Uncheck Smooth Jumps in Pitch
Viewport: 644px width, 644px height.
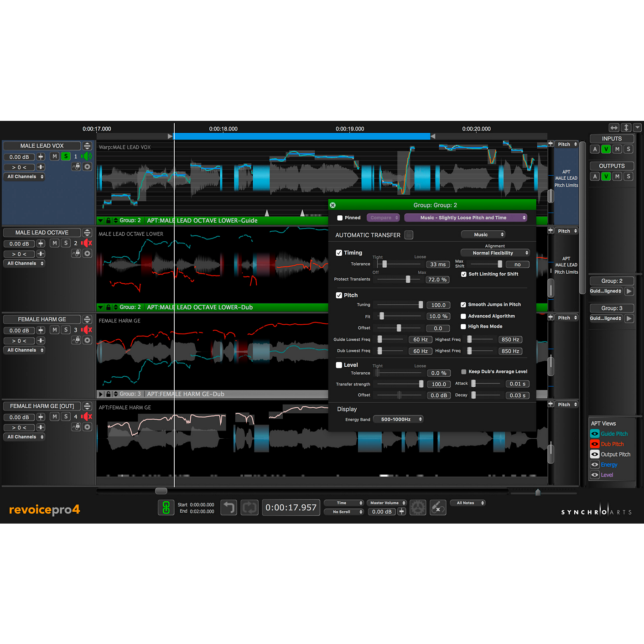463,304
